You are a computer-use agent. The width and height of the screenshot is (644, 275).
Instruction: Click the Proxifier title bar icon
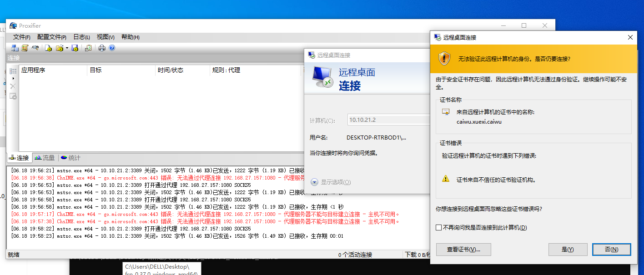(x=13, y=25)
